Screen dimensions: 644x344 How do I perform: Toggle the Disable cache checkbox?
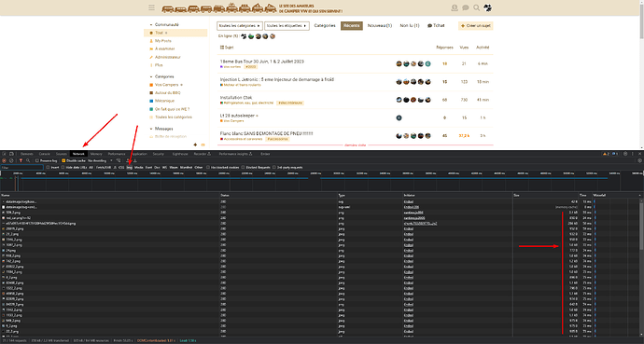pos(63,160)
